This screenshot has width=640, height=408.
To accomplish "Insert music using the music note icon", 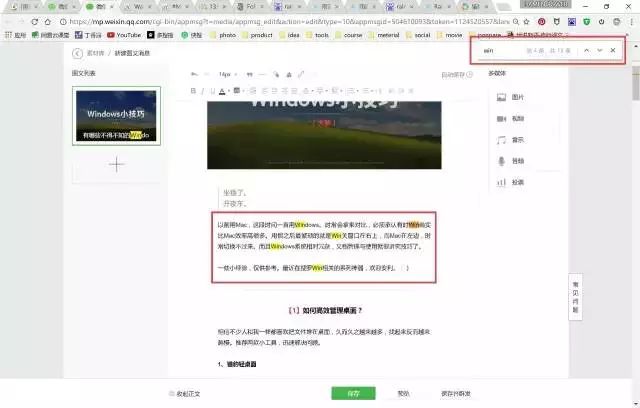I will [x=510, y=140].
